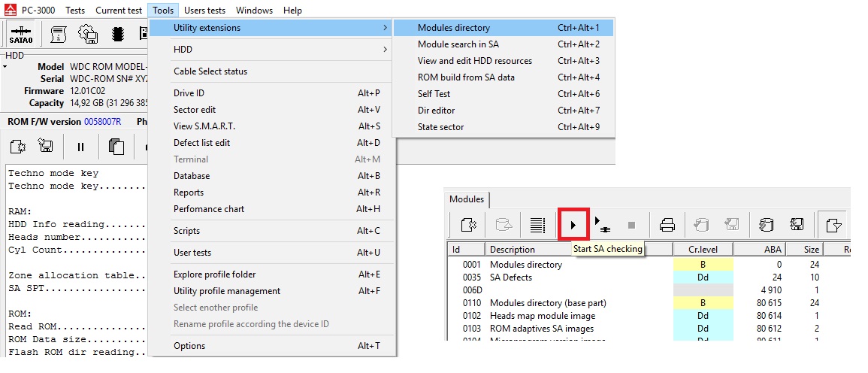Sort by the Description column header
868x373 pixels.
pos(579,250)
